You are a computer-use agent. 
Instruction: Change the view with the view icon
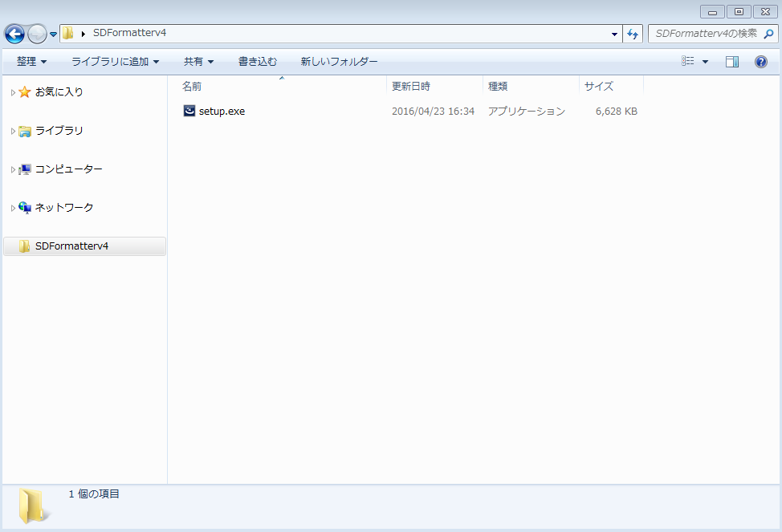(688, 61)
